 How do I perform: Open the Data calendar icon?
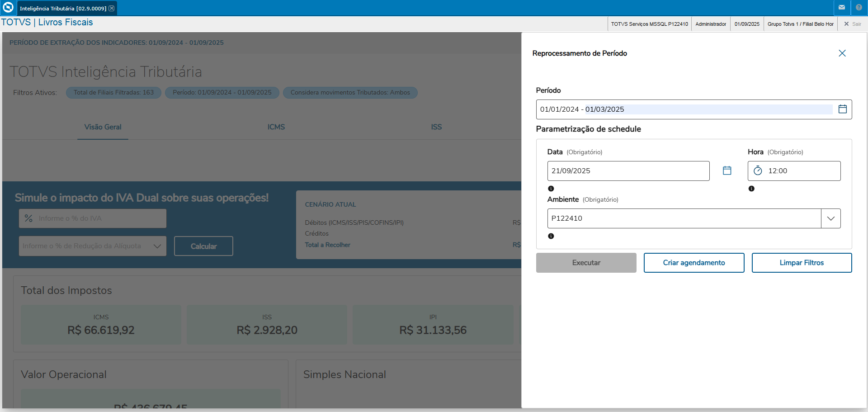727,170
